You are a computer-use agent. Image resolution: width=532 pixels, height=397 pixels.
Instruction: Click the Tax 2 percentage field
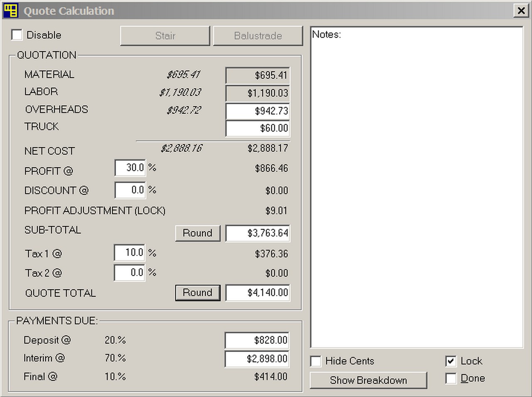pyautogui.click(x=129, y=273)
